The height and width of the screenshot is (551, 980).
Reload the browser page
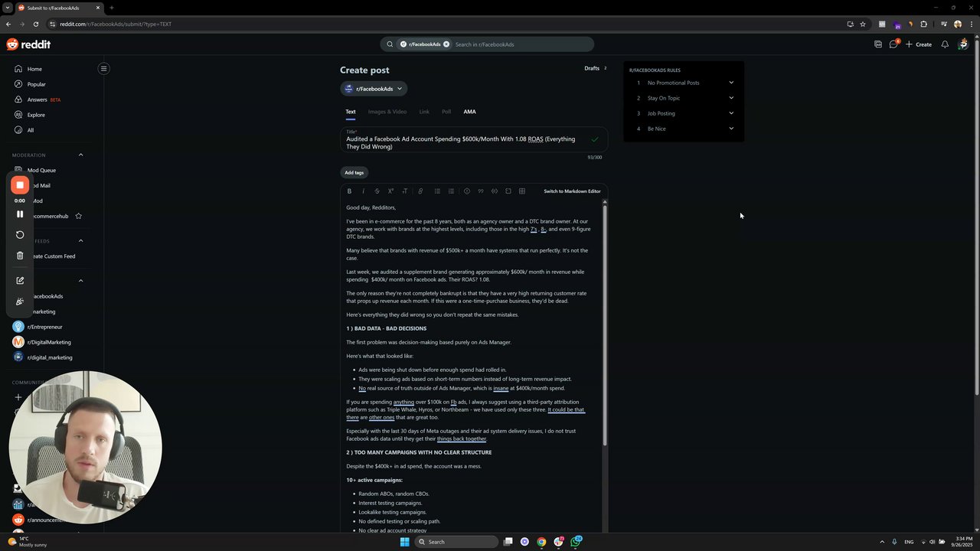click(35, 24)
